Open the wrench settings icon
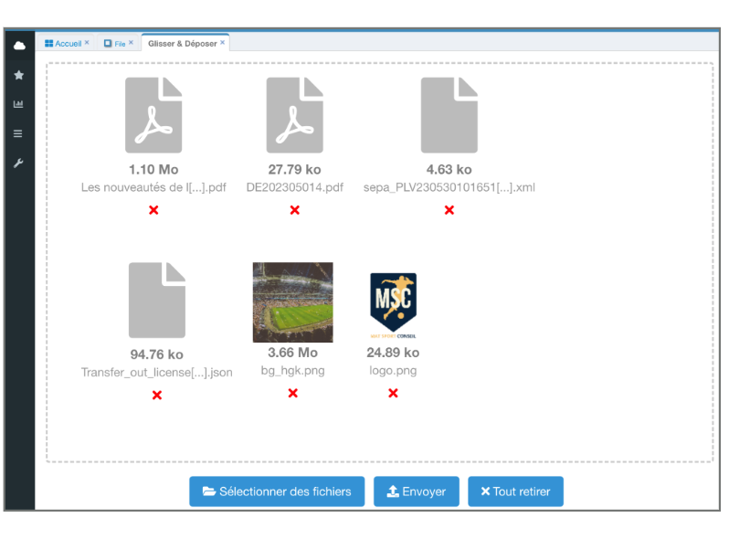 pyautogui.click(x=18, y=163)
